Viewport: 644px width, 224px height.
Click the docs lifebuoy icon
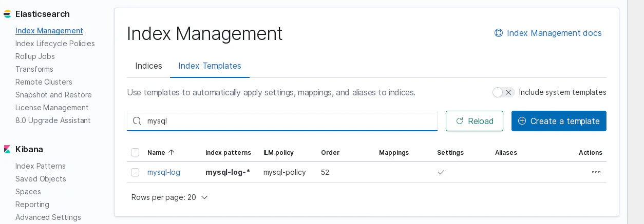[x=498, y=33]
